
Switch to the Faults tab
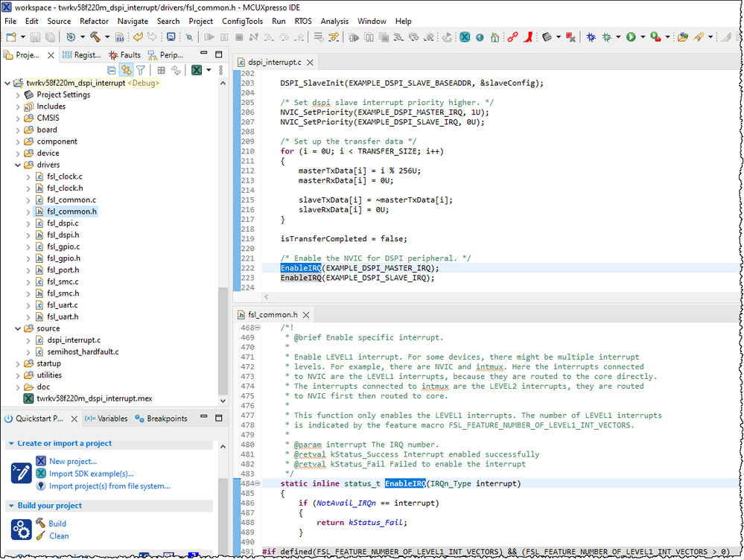pos(124,55)
